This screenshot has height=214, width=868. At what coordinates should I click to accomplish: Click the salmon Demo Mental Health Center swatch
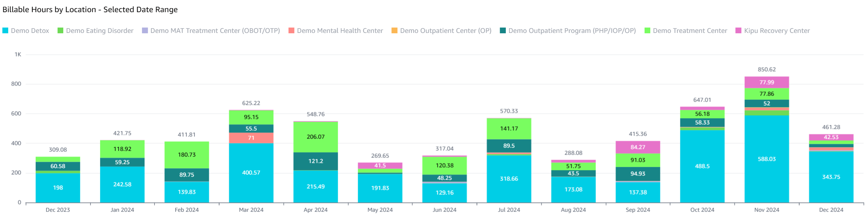coord(291,31)
